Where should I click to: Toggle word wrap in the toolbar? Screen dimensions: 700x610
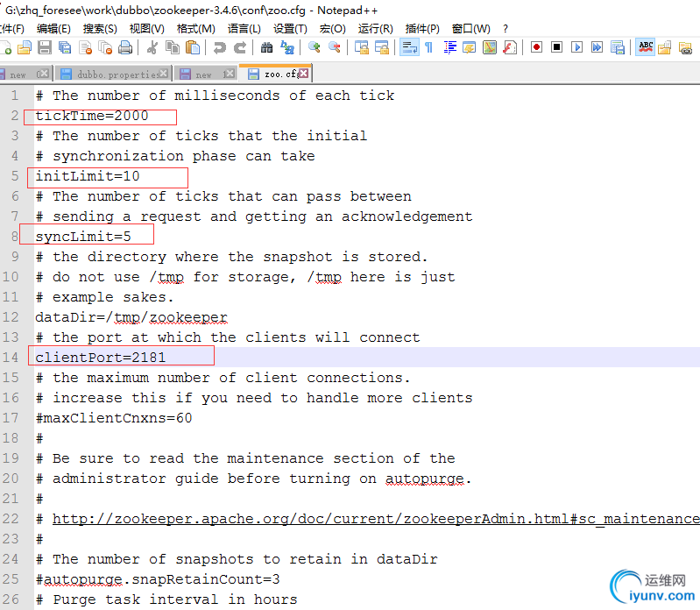point(409,47)
